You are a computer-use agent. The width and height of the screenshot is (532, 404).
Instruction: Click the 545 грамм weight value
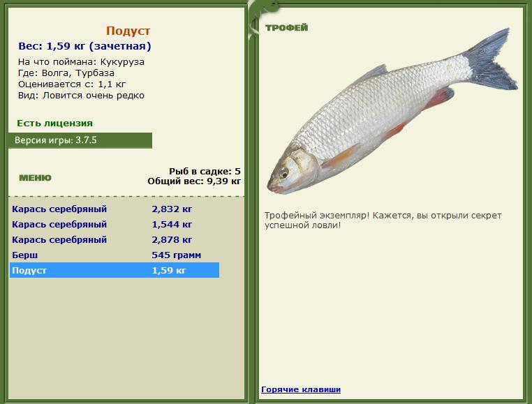(177, 255)
